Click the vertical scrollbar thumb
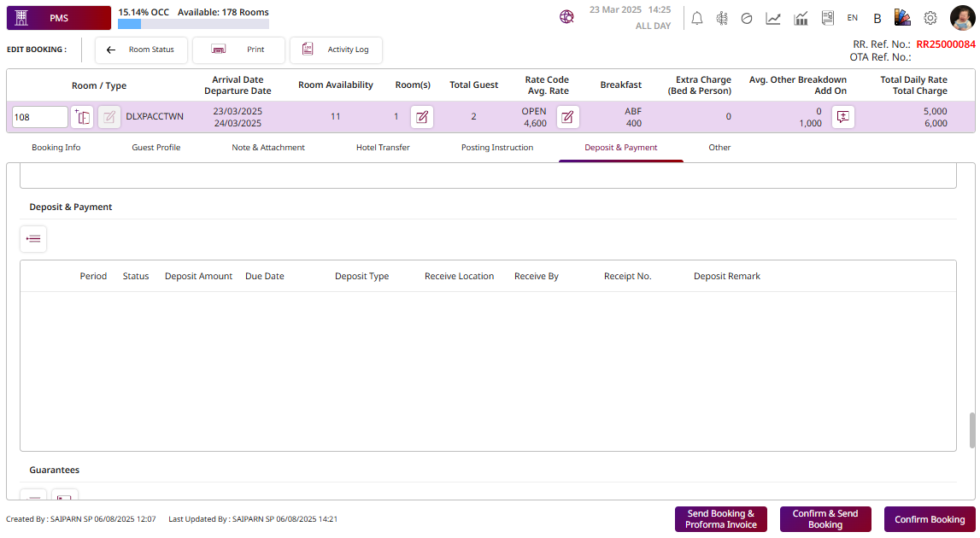980x538 pixels. [971, 430]
